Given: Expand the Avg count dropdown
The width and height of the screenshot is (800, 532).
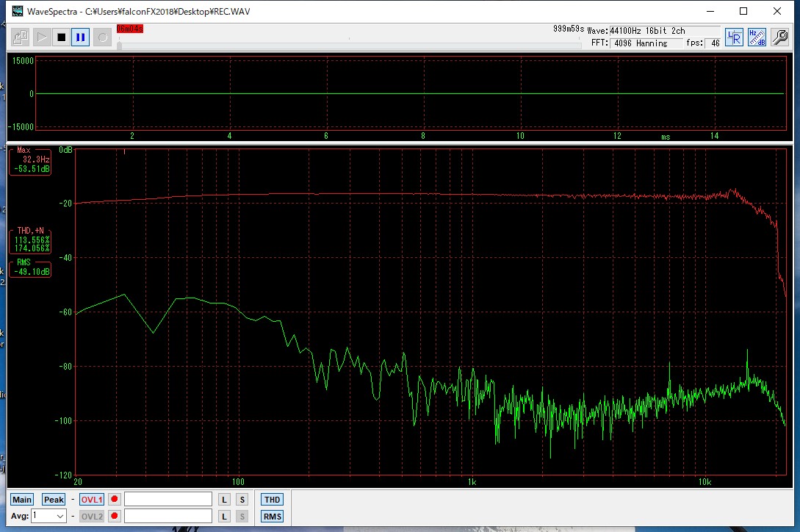Looking at the screenshot, I should tap(60, 516).
